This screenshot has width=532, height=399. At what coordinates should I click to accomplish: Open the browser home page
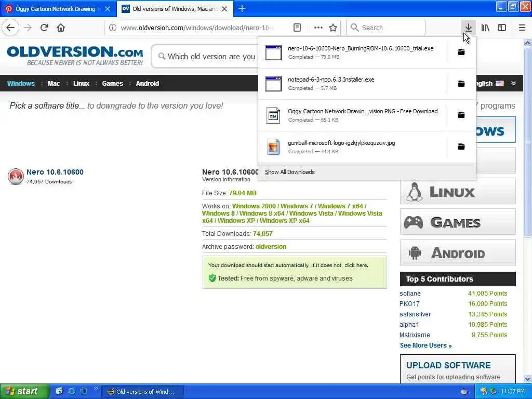click(61, 28)
